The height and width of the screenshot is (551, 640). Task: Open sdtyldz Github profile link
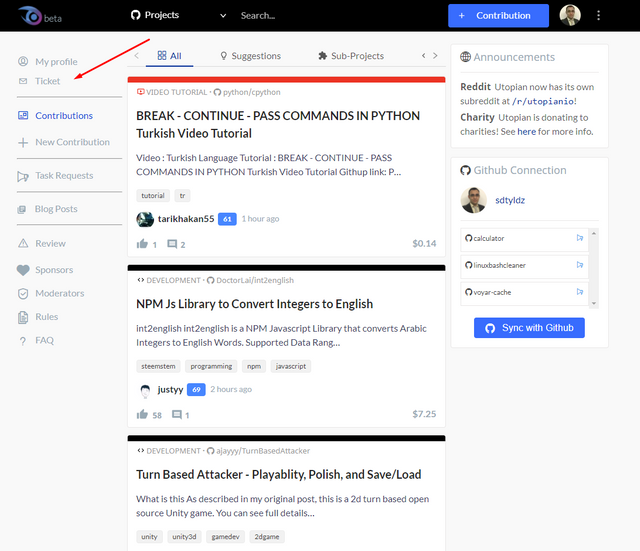click(510, 200)
